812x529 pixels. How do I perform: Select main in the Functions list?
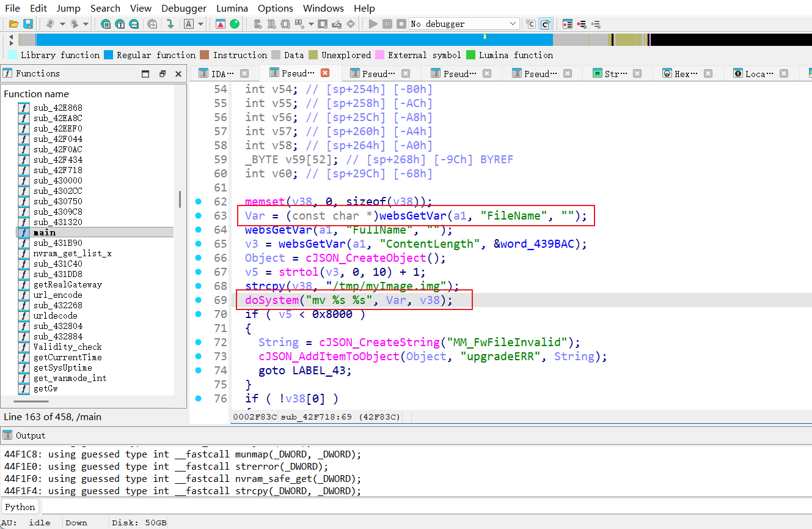tap(45, 232)
